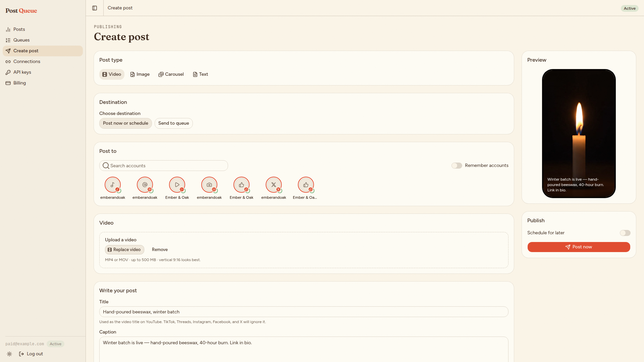Click into the Caption text area
This screenshot has height=362, width=644.
304,349
